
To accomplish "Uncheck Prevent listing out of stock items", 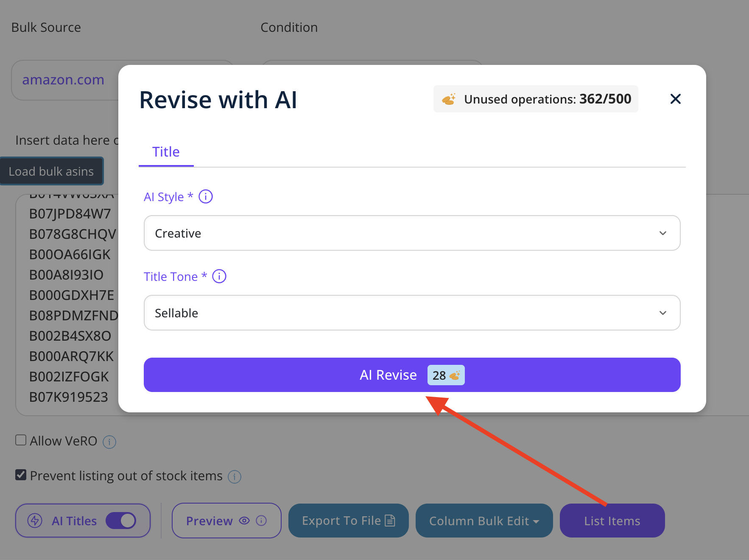I will 21,475.
